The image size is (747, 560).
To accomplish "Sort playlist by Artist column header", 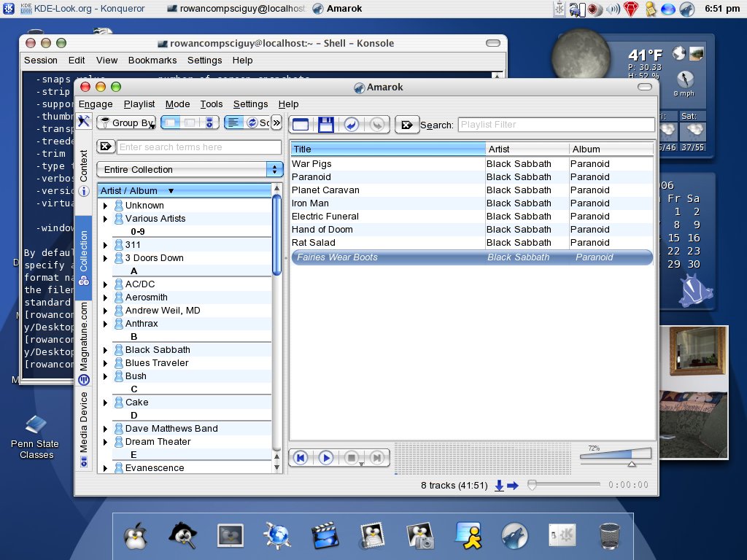I will 527,149.
